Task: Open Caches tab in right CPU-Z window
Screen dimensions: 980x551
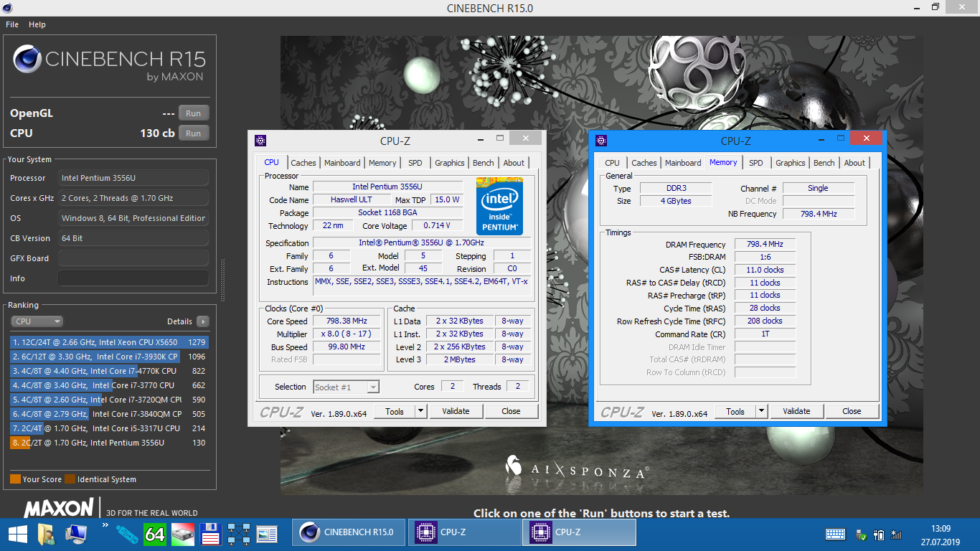Action: pyautogui.click(x=644, y=163)
